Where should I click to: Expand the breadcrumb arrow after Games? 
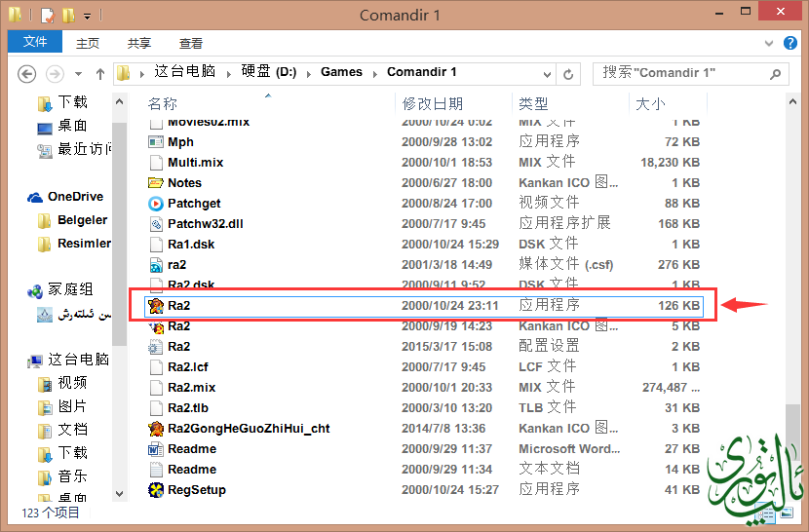(x=375, y=74)
